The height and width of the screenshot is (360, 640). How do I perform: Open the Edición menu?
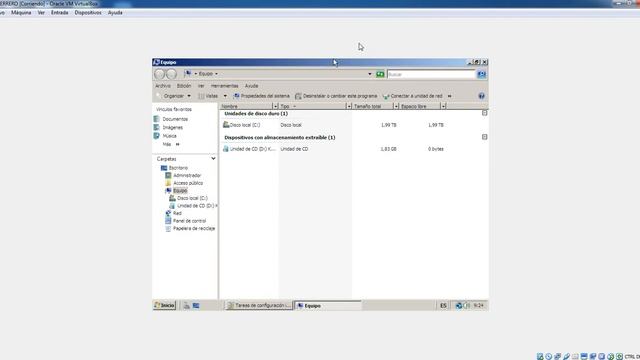[184, 86]
